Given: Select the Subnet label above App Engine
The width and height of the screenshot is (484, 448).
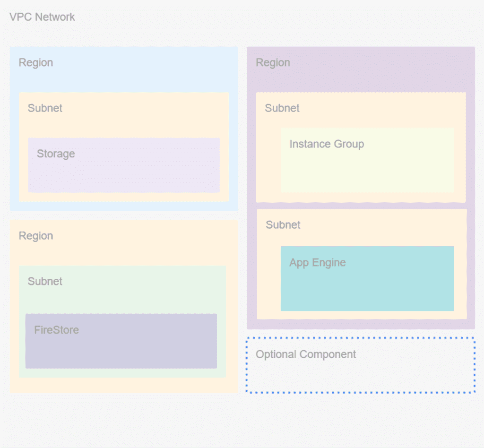Looking at the screenshot, I should 283,225.
